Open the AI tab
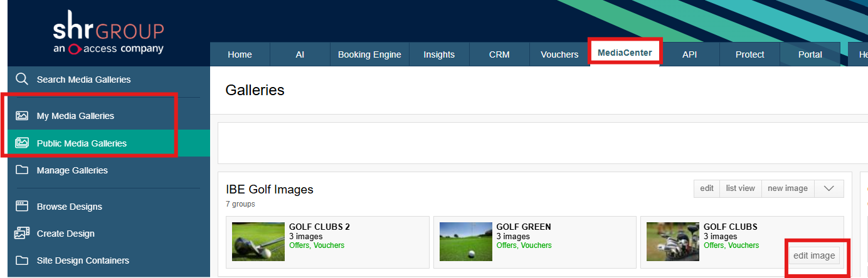Image resolution: width=868 pixels, height=278 pixels. coord(300,54)
